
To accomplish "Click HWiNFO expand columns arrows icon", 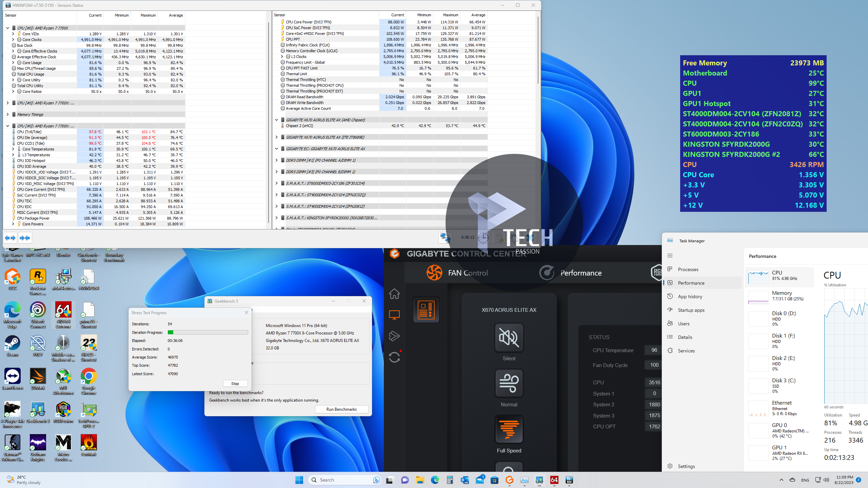I will [x=10, y=238].
